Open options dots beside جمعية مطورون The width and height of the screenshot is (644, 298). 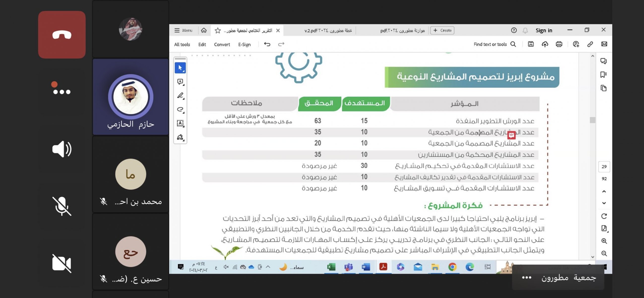click(x=526, y=277)
